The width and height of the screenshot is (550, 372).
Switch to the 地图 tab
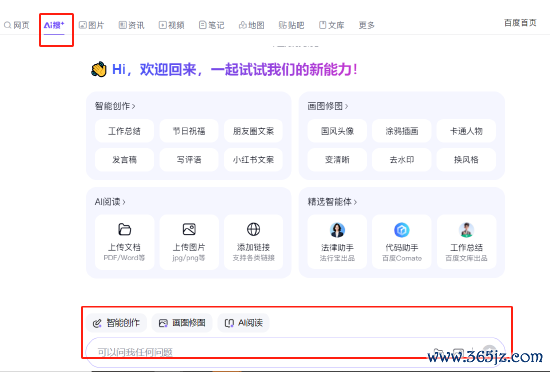(251, 25)
